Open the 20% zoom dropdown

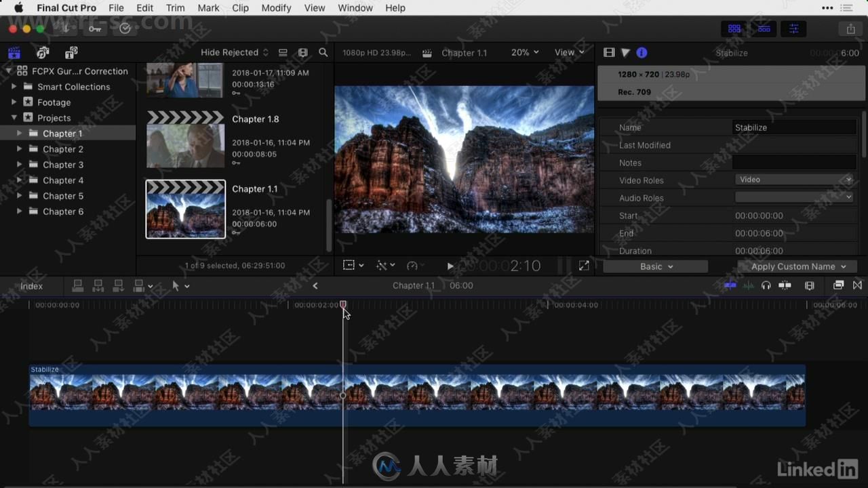[x=526, y=53]
